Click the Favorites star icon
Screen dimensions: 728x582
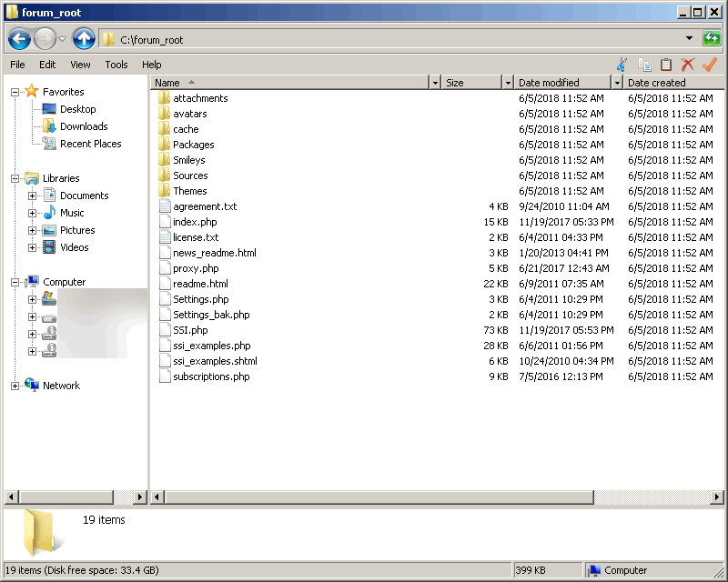(32, 91)
